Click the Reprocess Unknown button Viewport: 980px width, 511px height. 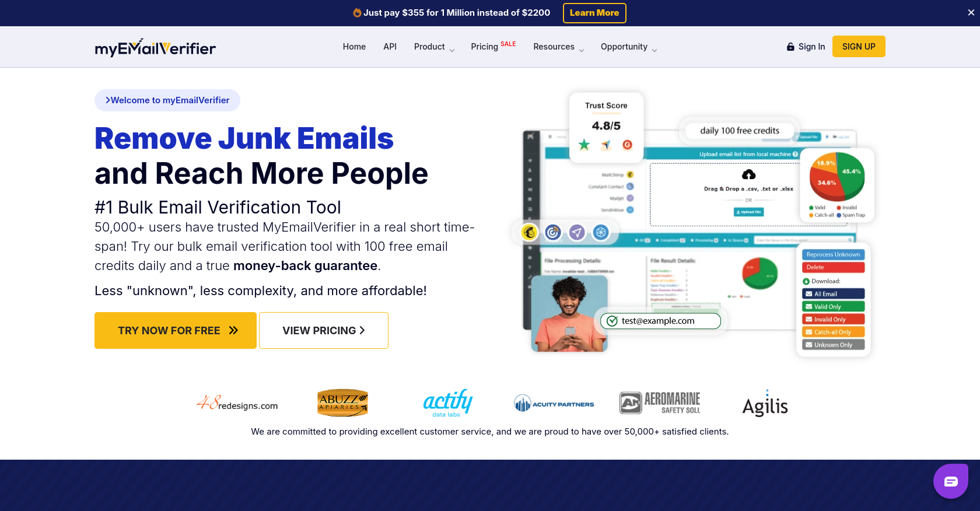click(x=833, y=254)
